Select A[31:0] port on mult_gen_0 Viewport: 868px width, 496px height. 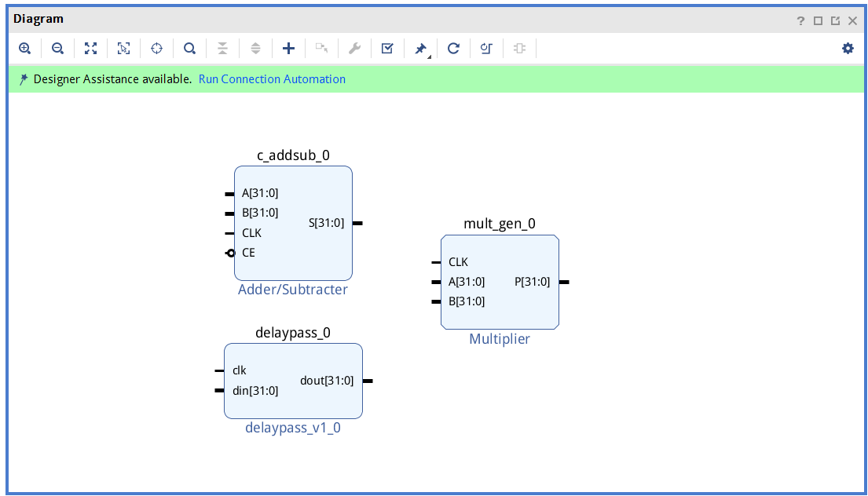[x=466, y=282]
